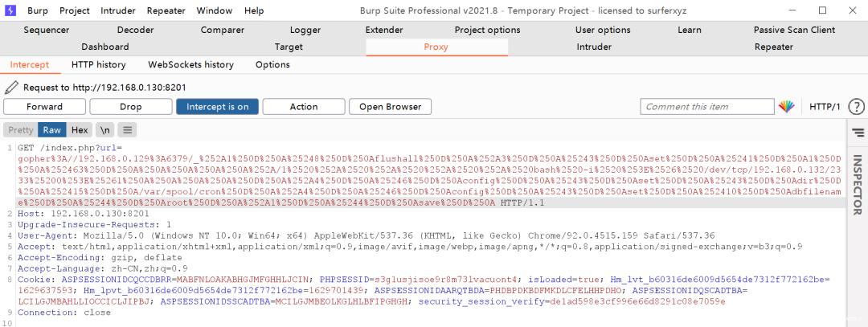This screenshot has height=327, width=868.
Task: Switch to the Target tab
Action: [x=289, y=47]
